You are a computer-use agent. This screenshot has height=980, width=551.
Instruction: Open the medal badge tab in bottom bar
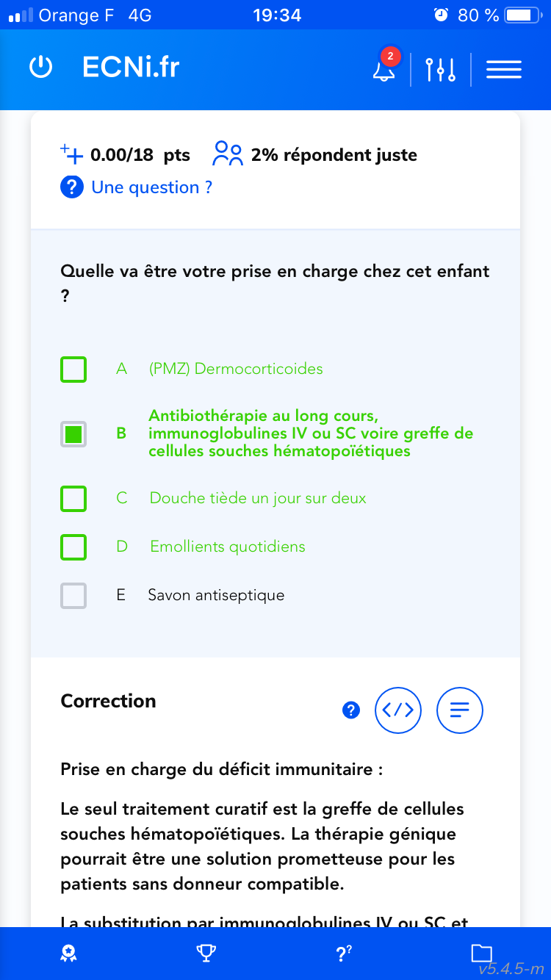pos(69,954)
